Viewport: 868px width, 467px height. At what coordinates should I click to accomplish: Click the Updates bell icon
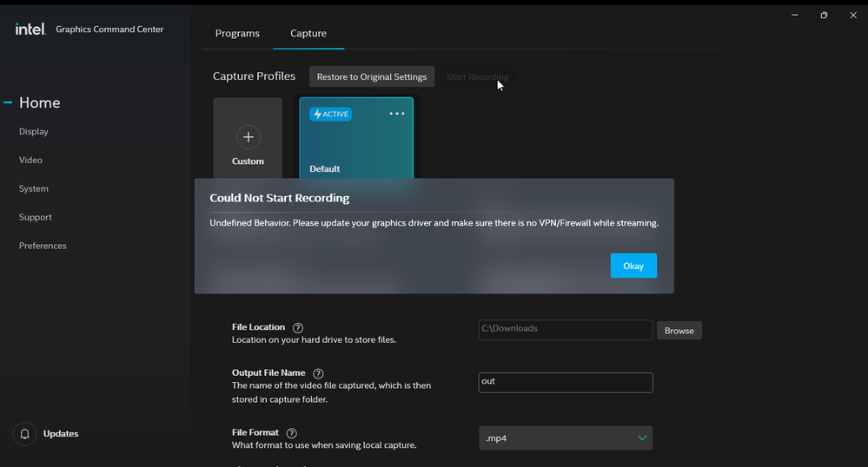(25, 434)
